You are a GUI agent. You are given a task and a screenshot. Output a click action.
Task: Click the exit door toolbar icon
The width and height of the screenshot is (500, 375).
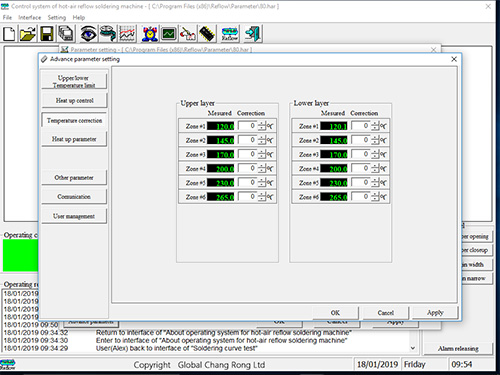coord(253,34)
